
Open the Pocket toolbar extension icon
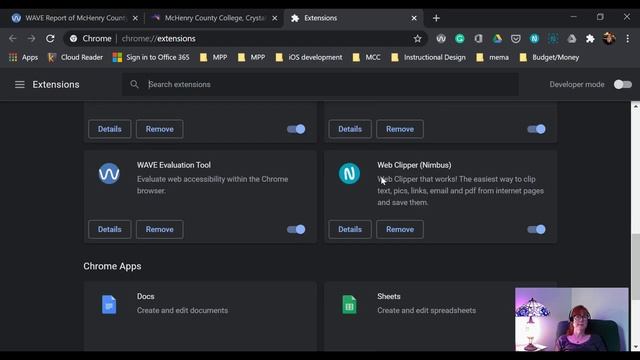click(x=516, y=39)
